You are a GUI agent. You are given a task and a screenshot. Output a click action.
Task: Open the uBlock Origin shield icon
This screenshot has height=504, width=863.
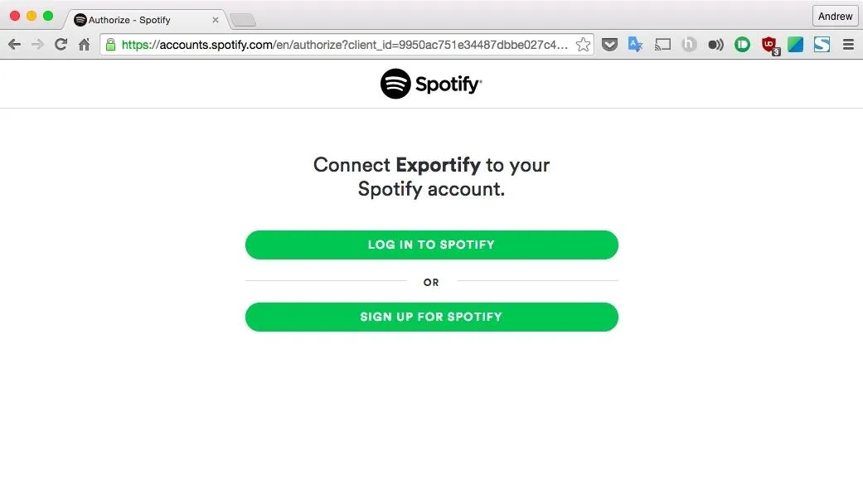(769, 45)
